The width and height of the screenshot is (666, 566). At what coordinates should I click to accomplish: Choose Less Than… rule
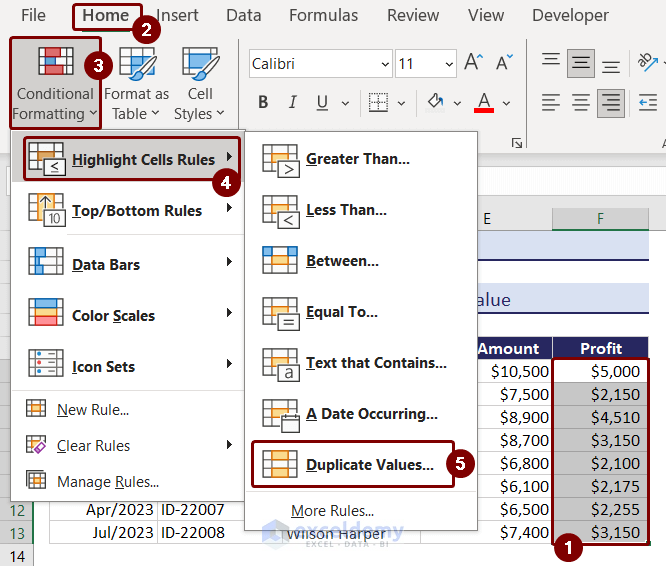pyautogui.click(x=361, y=210)
